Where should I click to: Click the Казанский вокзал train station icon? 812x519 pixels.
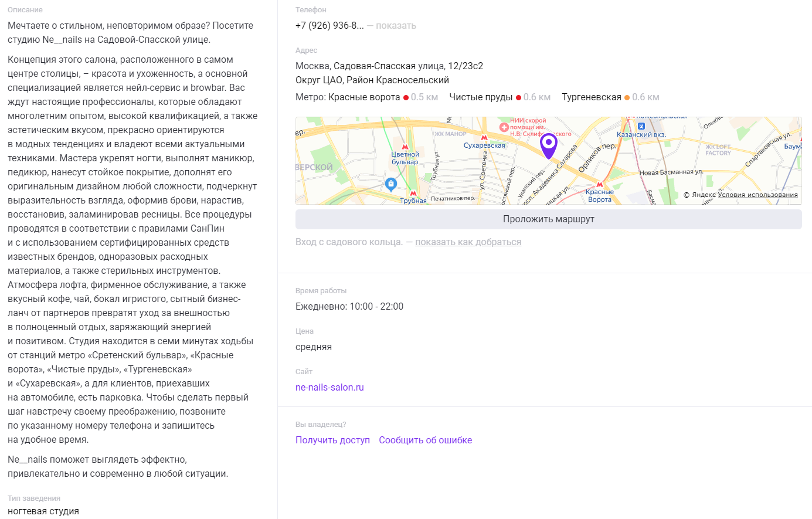[x=641, y=126]
